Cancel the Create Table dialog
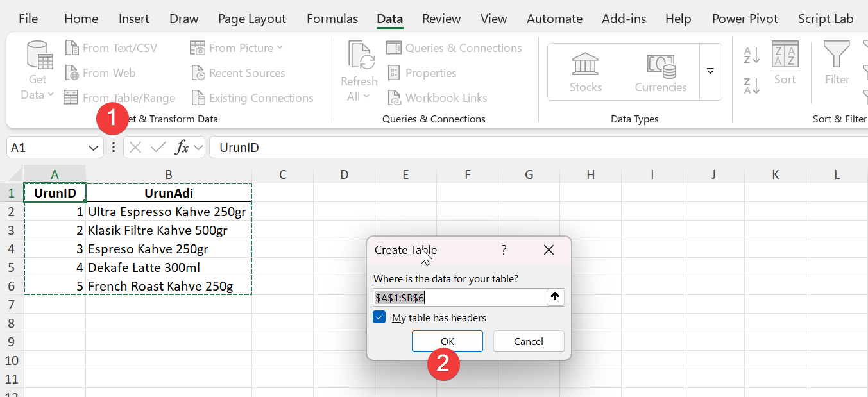 click(528, 341)
